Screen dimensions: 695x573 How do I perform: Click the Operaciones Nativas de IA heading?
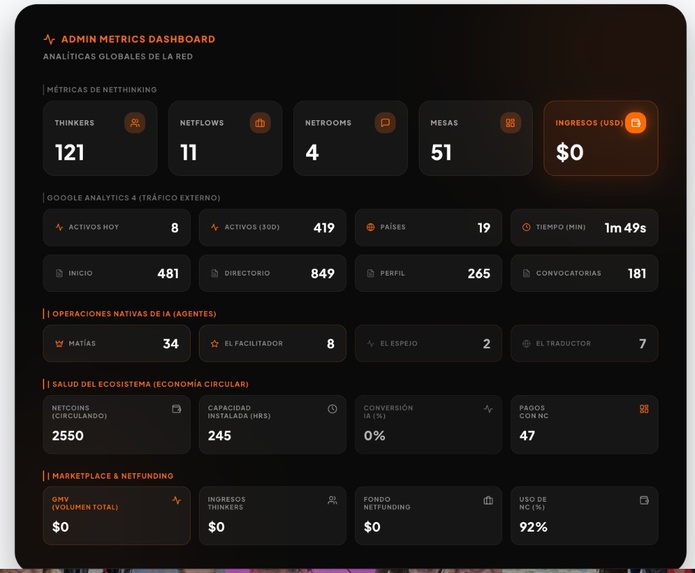134,314
